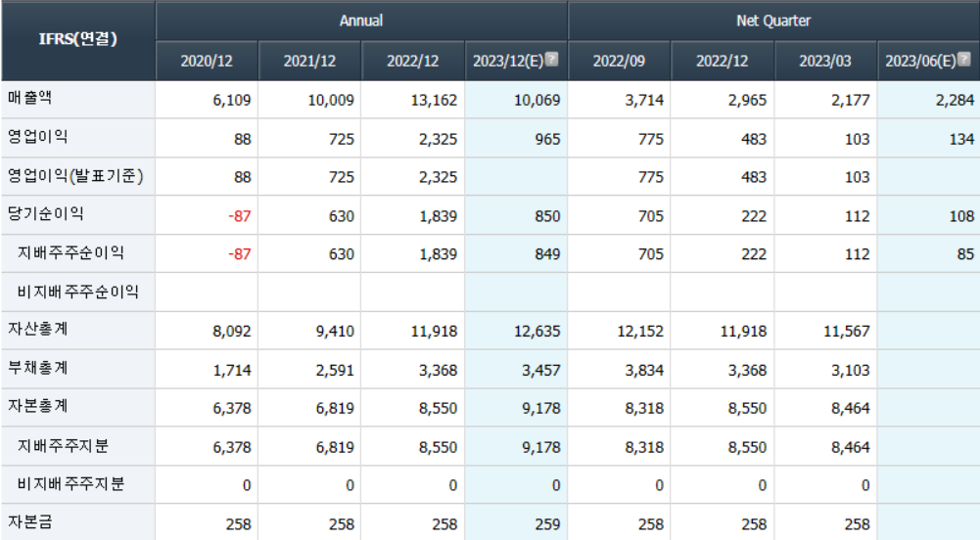Click the 134 estimated quarterly operating profit
The height and width of the screenshot is (540, 980).
[961, 139]
